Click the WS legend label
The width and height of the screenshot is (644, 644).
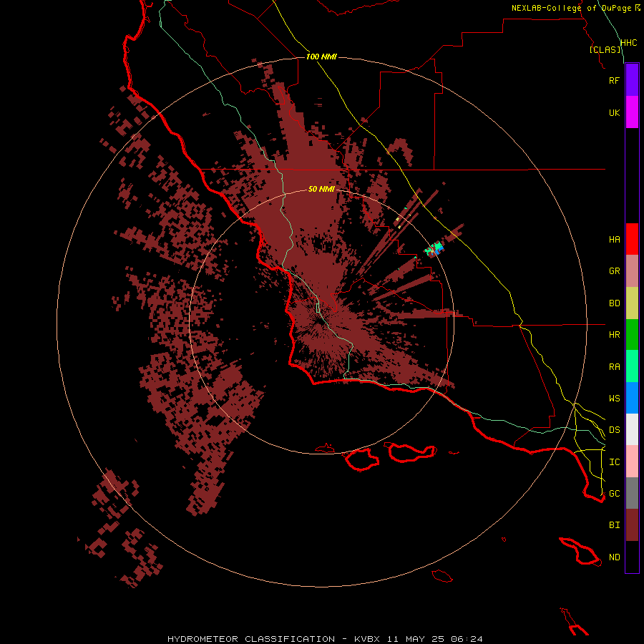614,399
